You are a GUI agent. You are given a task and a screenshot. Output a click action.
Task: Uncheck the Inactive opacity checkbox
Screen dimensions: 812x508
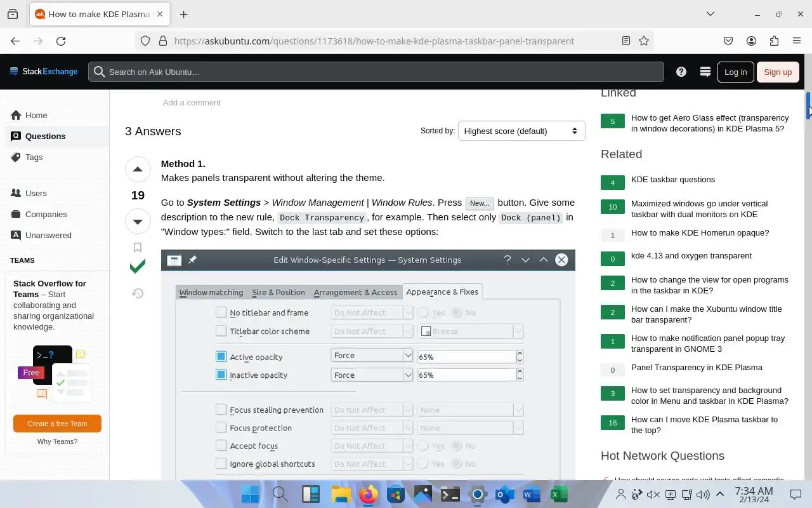click(221, 375)
